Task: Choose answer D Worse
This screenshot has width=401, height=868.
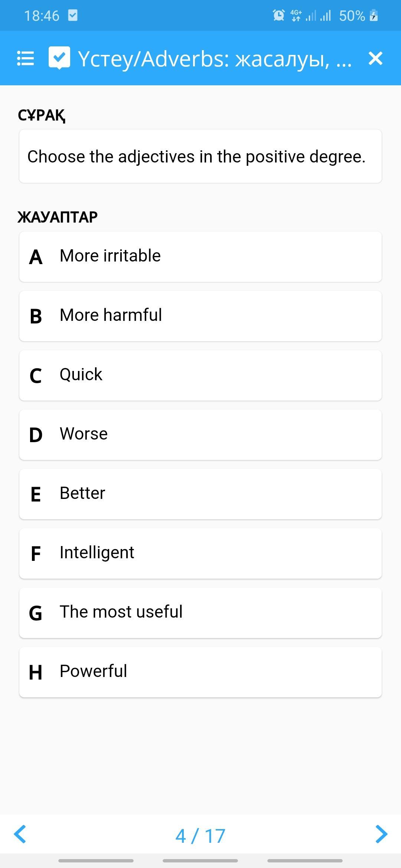Action: tap(200, 435)
